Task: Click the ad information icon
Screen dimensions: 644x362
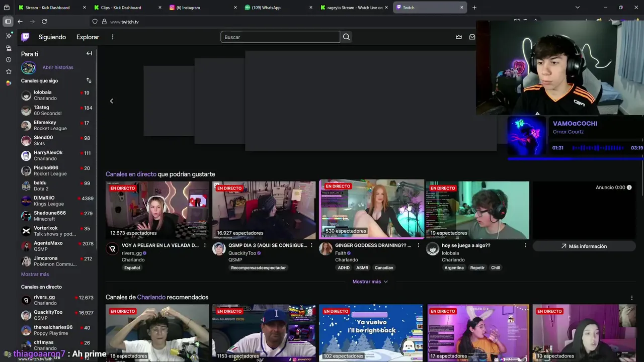Action: pyautogui.click(x=629, y=188)
